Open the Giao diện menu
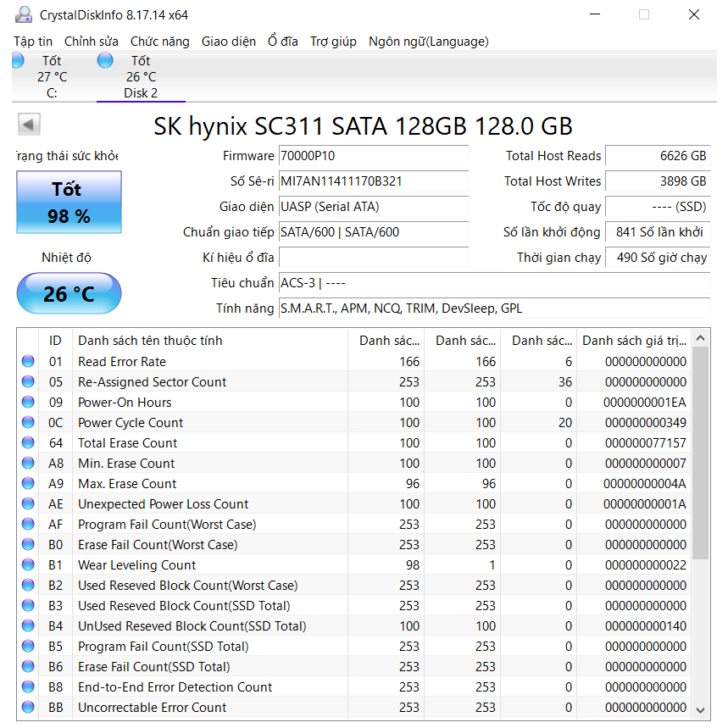The height and width of the screenshot is (728, 728). click(229, 42)
